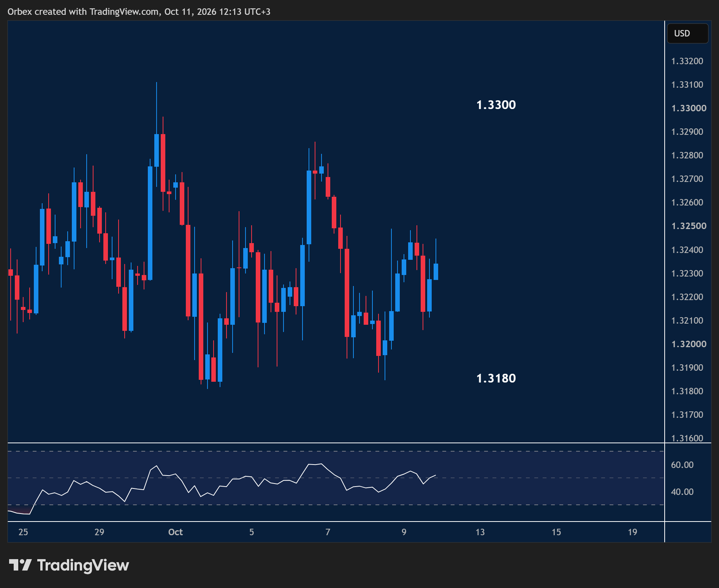Click date label 25 on time axis
The image size is (719, 588).
23,532
